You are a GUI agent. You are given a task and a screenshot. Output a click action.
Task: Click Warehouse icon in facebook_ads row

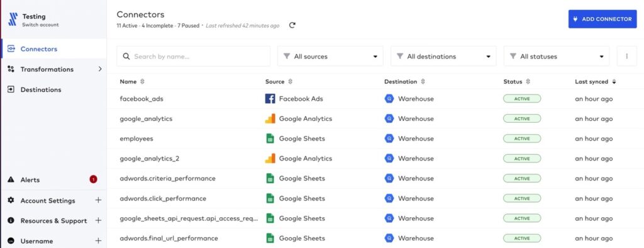(x=389, y=99)
